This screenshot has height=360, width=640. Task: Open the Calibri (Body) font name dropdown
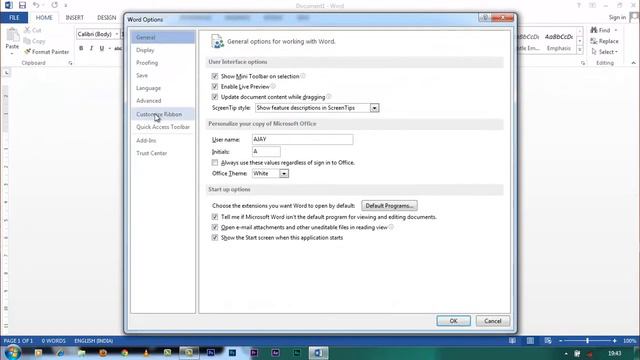tap(117, 34)
